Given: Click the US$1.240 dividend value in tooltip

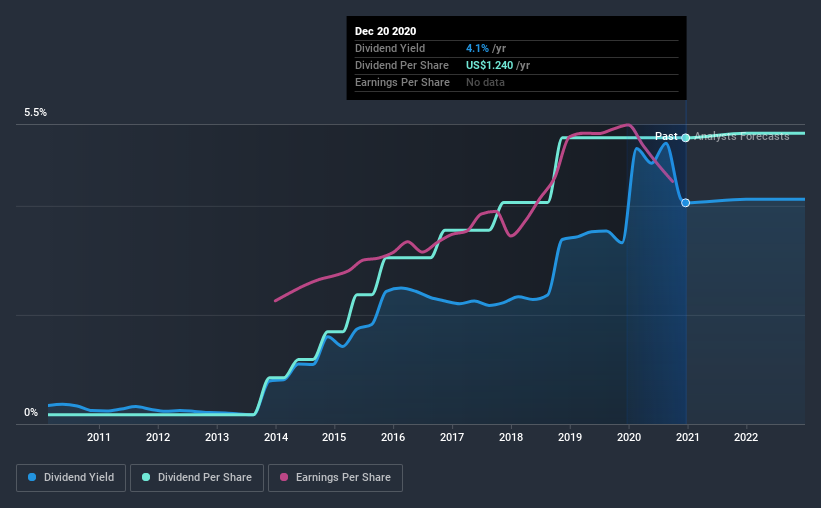Looking at the screenshot, I should (490, 65).
